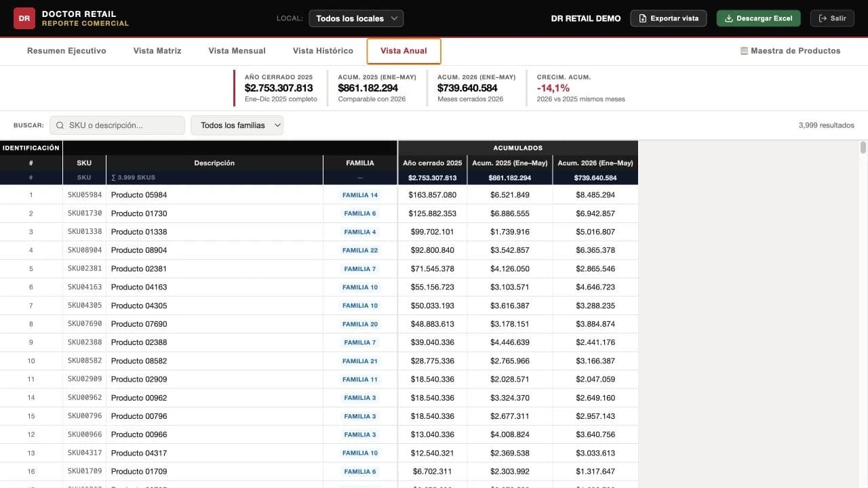The image size is (868, 488).
Task: Click the FAMILIA 14 tag
Action: tap(360, 195)
